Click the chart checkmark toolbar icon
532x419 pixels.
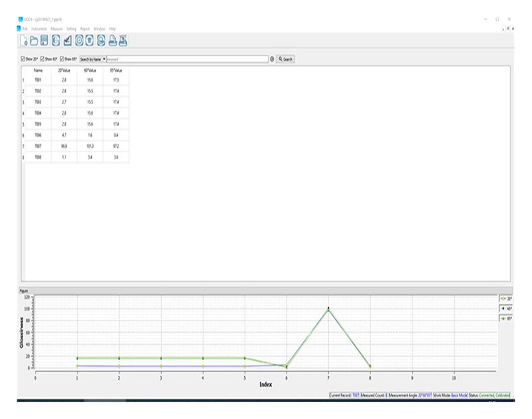67,41
